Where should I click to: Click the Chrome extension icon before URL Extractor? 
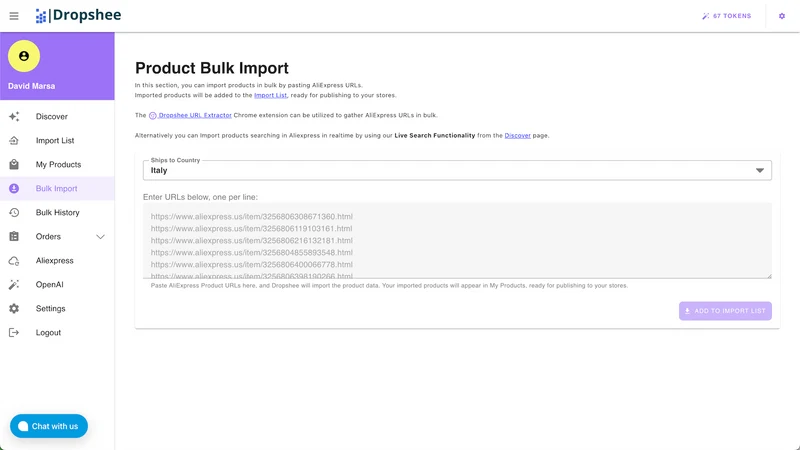(x=153, y=115)
